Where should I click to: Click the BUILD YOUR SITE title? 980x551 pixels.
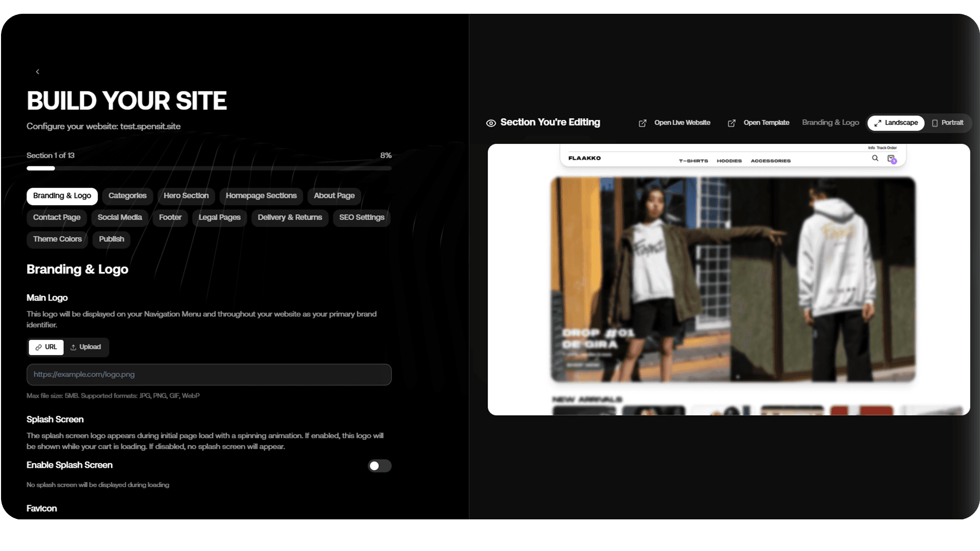pyautogui.click(x=127, y=101)
